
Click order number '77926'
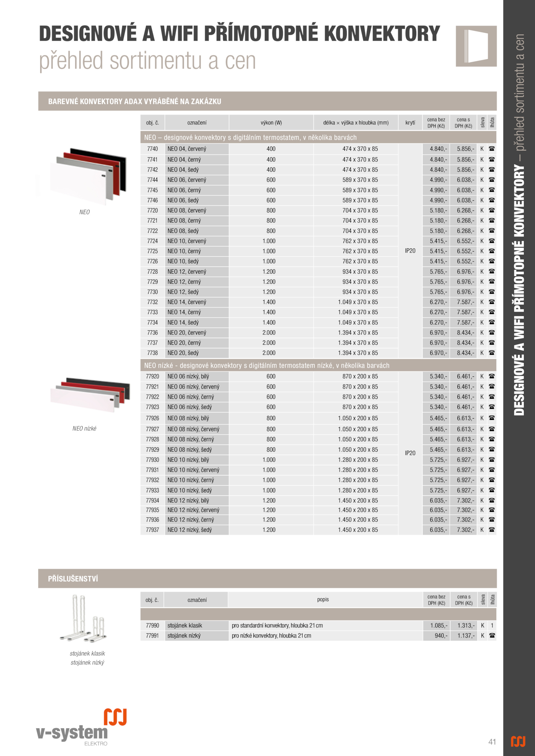(152, 418)
